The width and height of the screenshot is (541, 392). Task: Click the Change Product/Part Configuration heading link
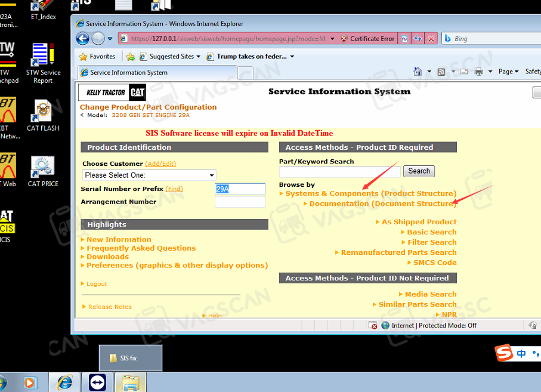[149, 107]
